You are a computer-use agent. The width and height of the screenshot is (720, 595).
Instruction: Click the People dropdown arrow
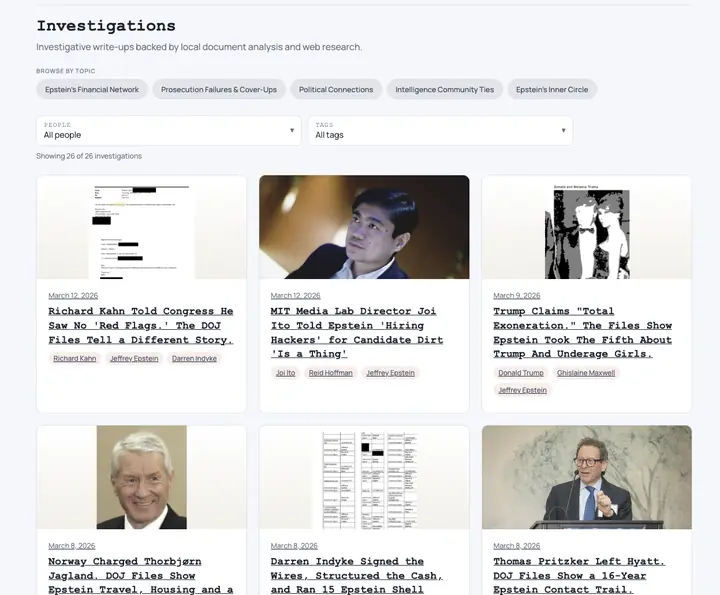pos(292,130)
